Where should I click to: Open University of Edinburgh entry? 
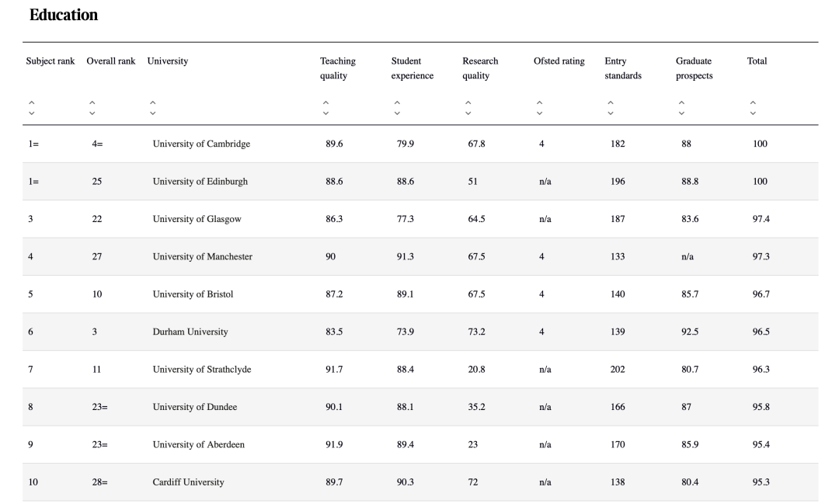(200, 182)
